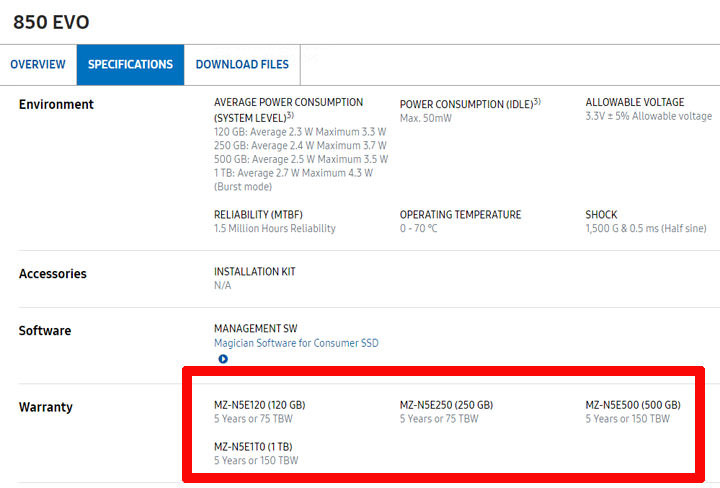Click '(Burst mode)' note
Viewport: 720px width, 488px height.
coord(243,187)
